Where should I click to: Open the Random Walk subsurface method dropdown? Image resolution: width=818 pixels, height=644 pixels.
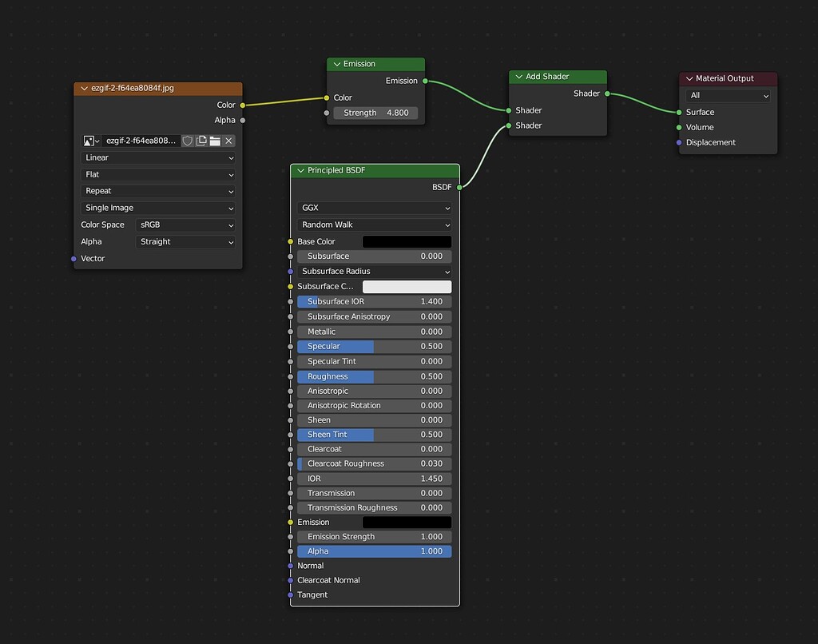pyautogui.click(x=374, y=225)
